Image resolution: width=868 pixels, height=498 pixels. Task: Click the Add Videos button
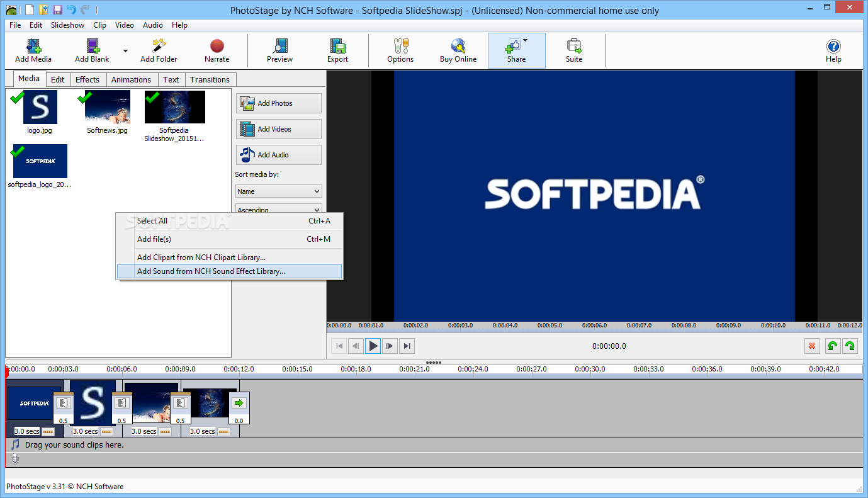pos(279,129)
